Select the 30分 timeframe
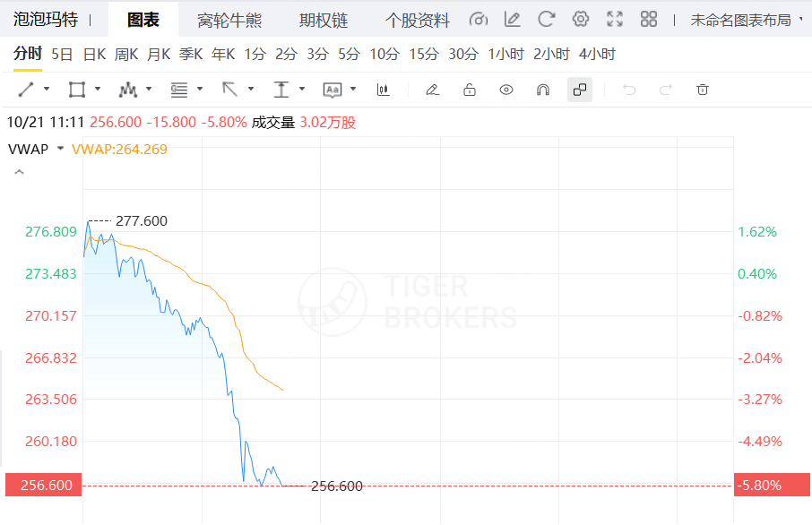The image size is (812, 525). 463,54
